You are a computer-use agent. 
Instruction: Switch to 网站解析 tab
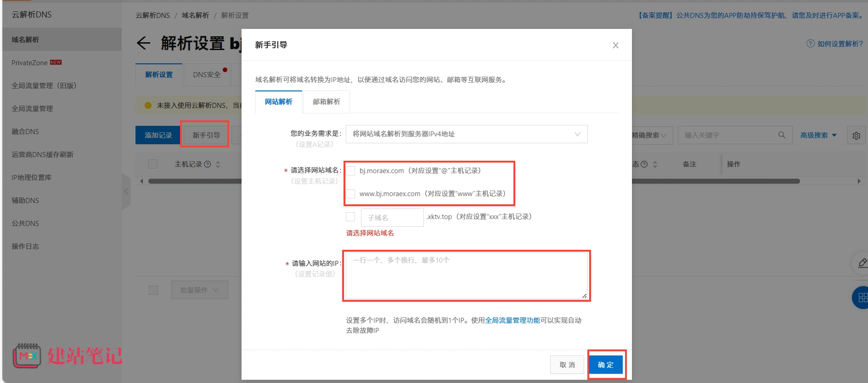point(279,101)
